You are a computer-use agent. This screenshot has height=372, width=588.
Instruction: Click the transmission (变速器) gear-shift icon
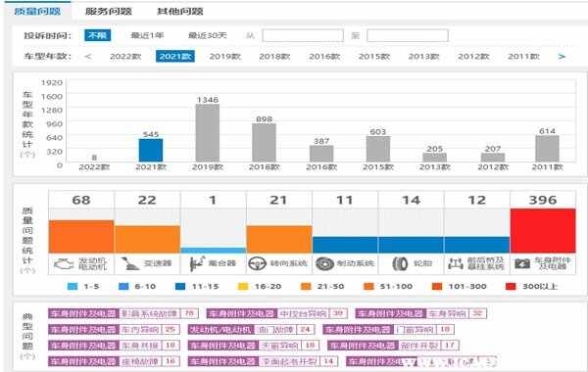(130, 263)
